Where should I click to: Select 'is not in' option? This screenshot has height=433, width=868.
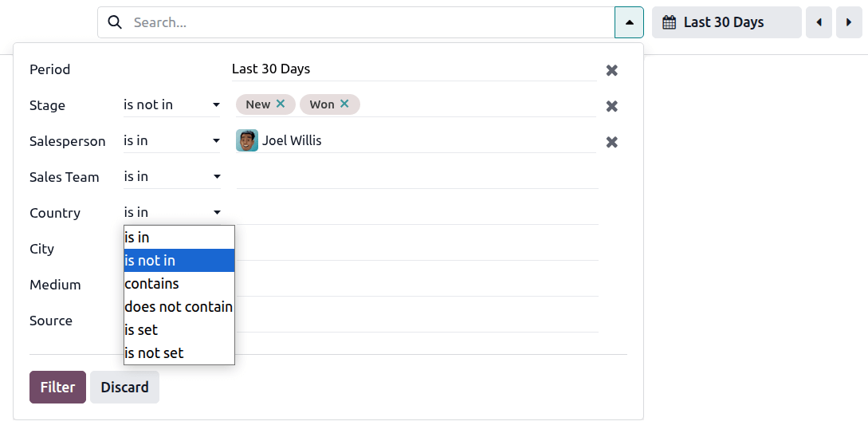[x=179, y=261]
